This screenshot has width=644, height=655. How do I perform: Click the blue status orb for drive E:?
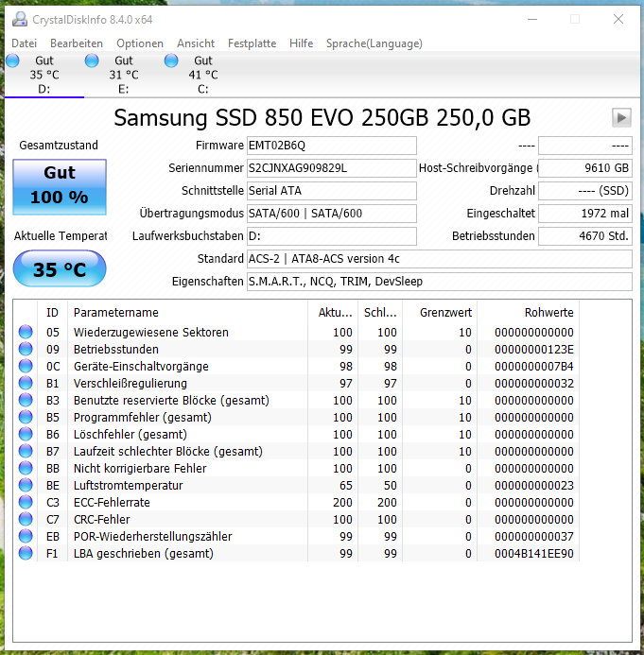pyautogui.click(x=92, y=60)
